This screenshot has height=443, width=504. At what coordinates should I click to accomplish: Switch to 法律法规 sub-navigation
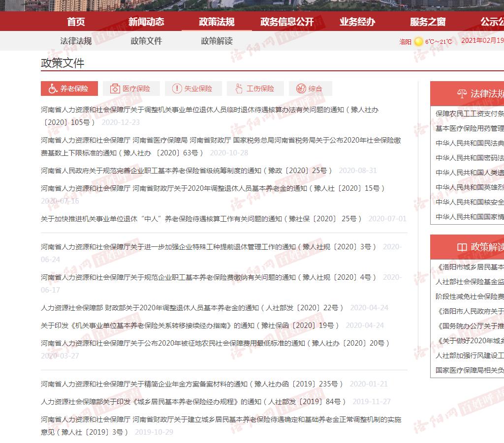(x=76, y=41)
